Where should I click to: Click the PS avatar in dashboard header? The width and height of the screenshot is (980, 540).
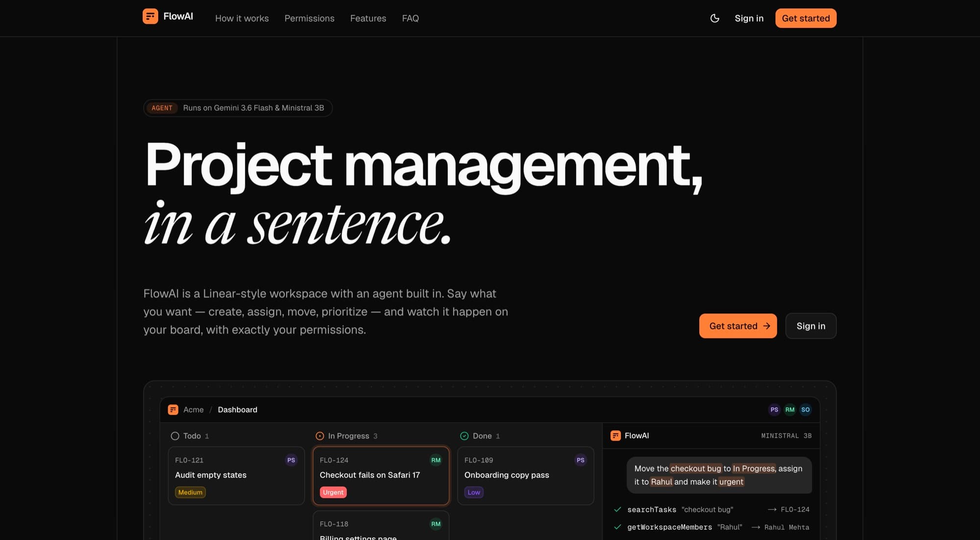point(774,410)
